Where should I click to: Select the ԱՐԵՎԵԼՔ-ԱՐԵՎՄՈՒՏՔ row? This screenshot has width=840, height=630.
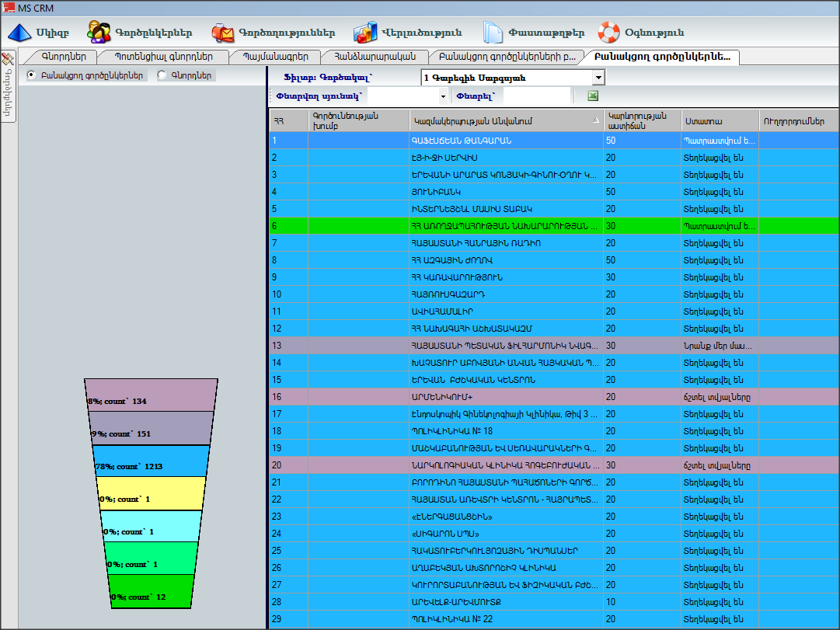[x=555, y=601]
